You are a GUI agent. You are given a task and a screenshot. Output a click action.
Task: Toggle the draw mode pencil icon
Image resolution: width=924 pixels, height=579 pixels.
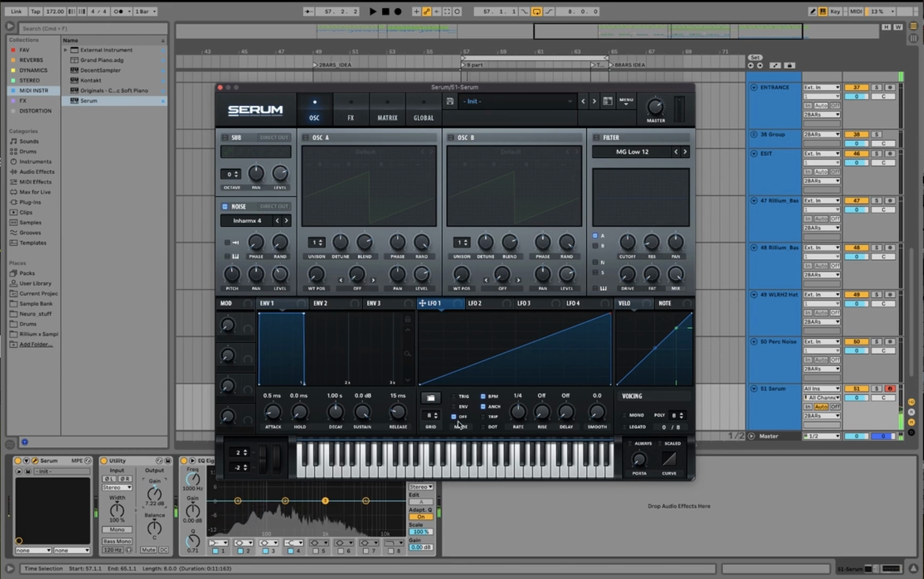812,11
